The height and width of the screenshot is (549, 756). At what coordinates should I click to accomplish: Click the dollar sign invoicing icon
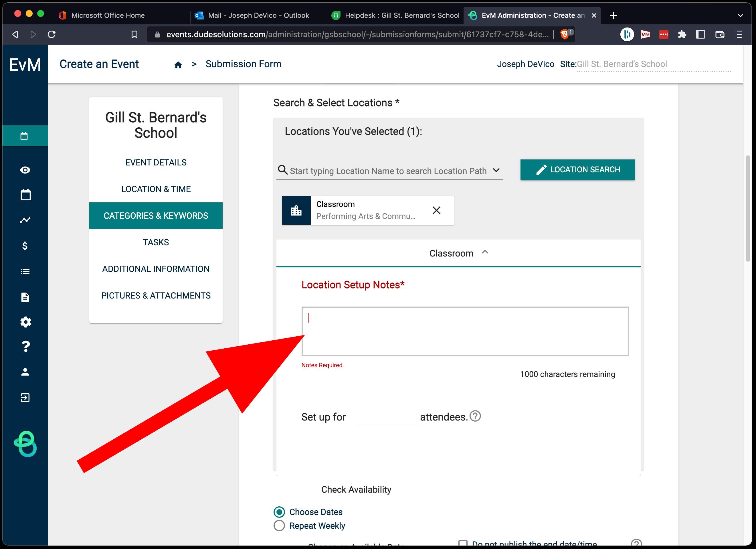pos(25,246)
